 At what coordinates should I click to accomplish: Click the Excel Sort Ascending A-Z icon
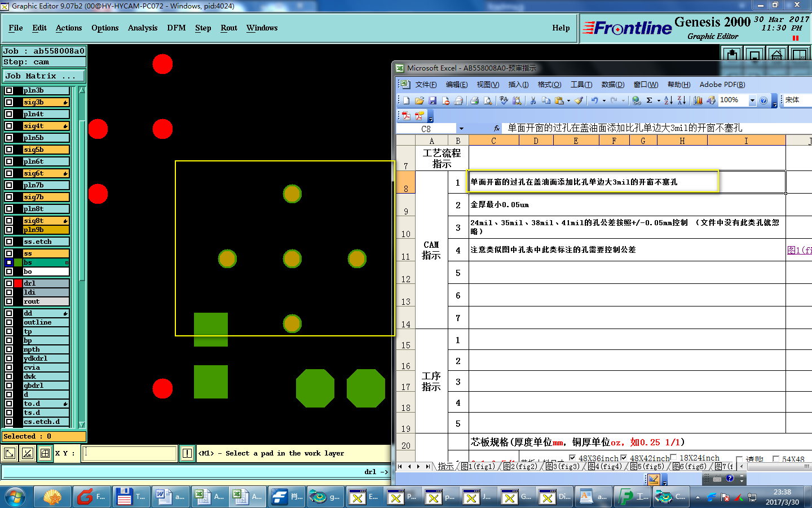668,100
